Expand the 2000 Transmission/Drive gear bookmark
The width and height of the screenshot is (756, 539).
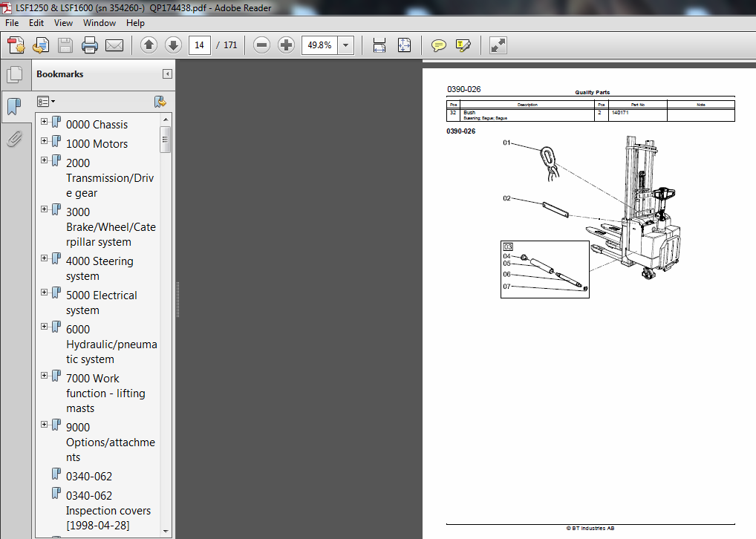click(44, 160)
